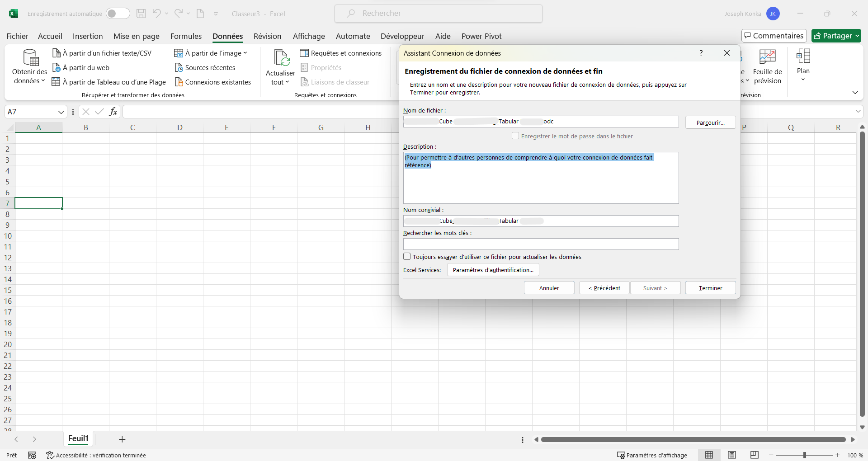Click Actualiser tout icon
Screen dimensions: 868x461
pyautogui.click(x=281, y=58)
